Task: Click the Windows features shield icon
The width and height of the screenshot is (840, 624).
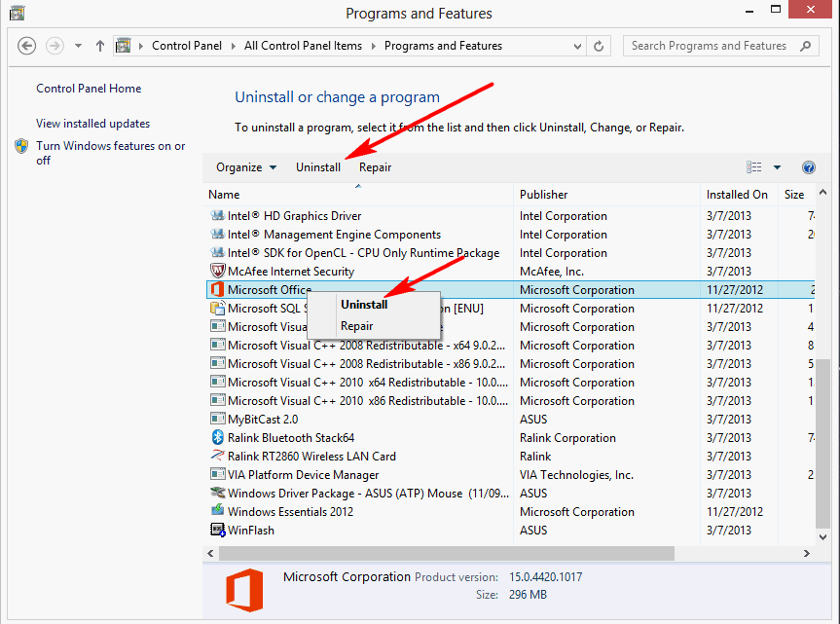Action: 21,146
